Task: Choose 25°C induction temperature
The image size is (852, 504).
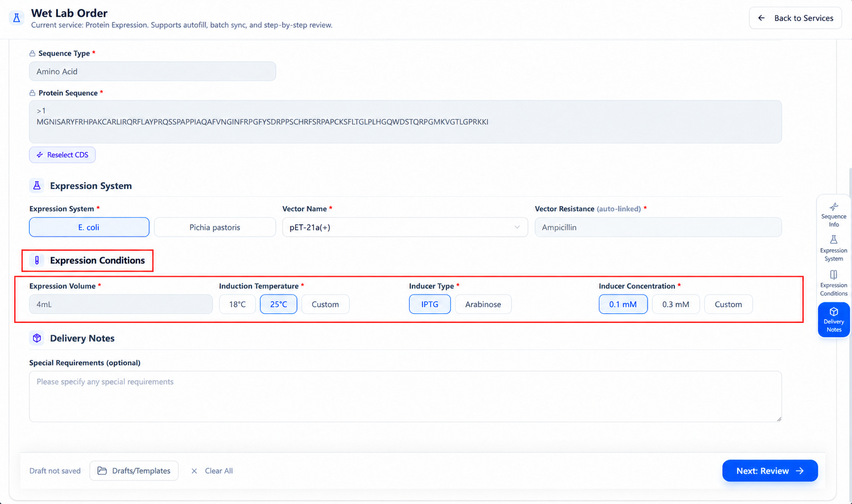Action: click(x=279, y=304)
